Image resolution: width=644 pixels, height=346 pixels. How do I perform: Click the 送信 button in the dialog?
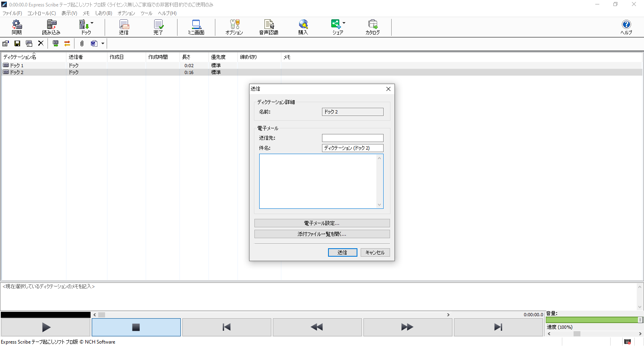[x=343, y=252]
